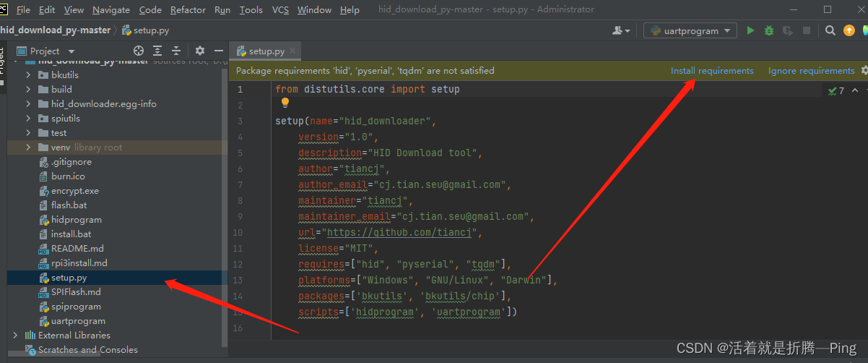
Task: Select the setup.py editor tab
Action: 266,51
